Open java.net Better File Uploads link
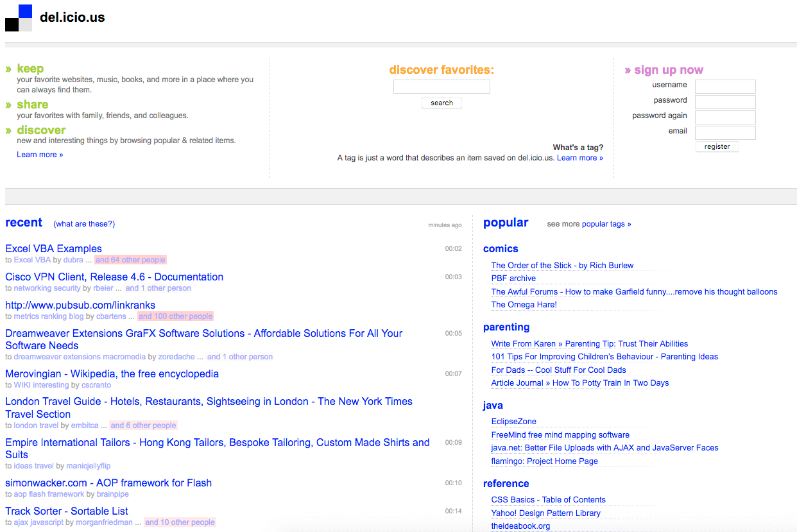Image resolution: width=797 pixels, height=532 pixels. [x=605, y=448]
